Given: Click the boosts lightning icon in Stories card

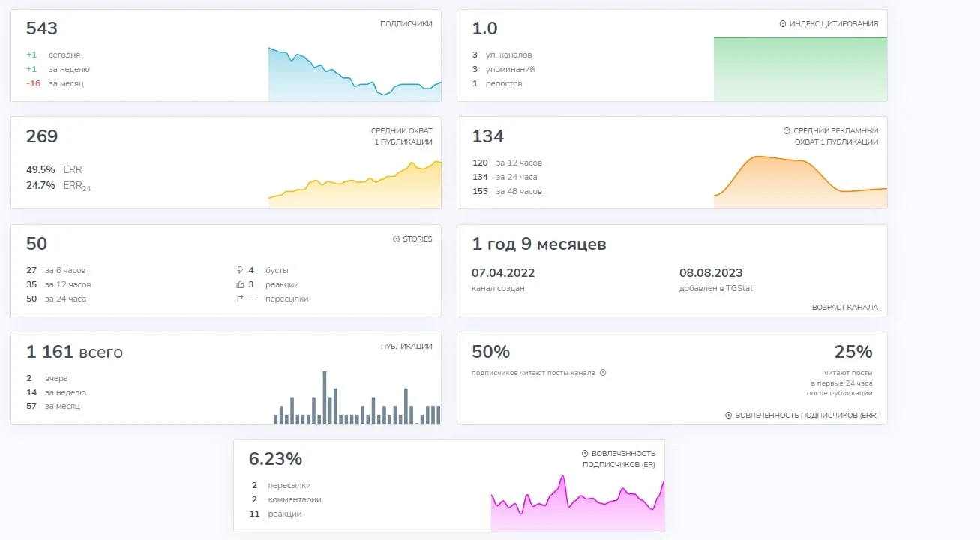Looking at the screenshot, I should click(240, 270).
